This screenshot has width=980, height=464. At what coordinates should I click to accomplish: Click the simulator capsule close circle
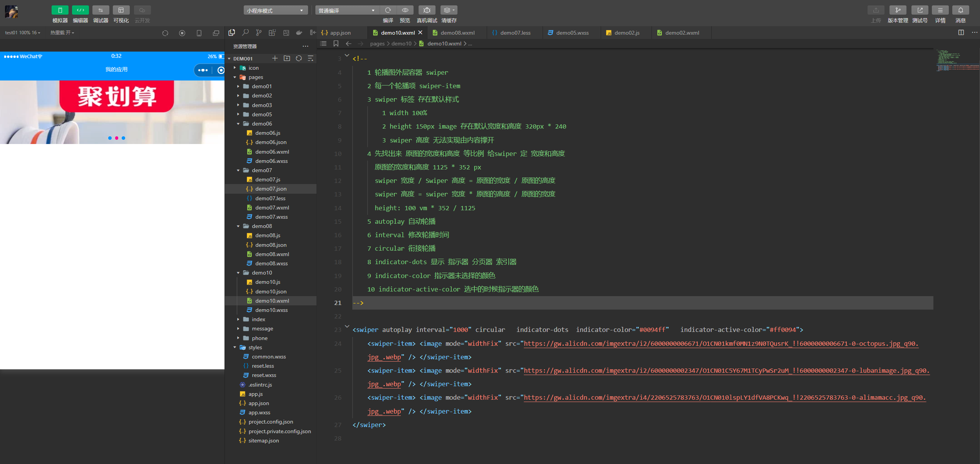pyautogui.click(x=221, y=70)
